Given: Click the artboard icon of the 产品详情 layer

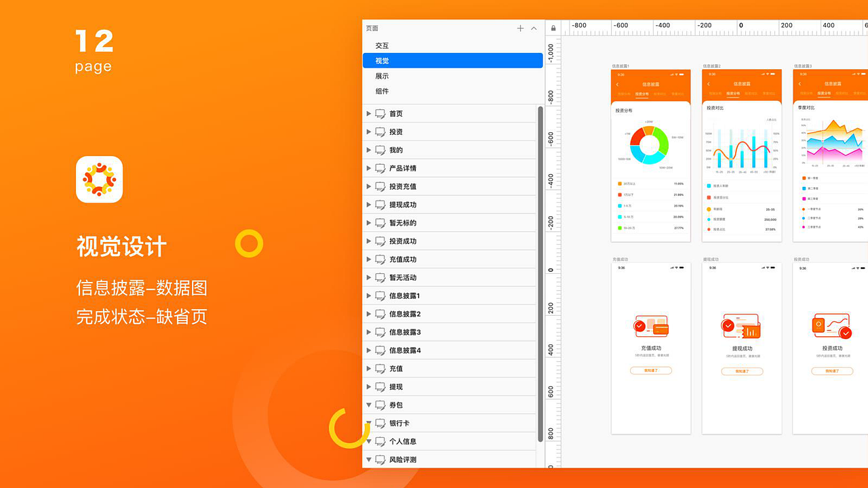Looking at the screenshot, I should (380, 169).
